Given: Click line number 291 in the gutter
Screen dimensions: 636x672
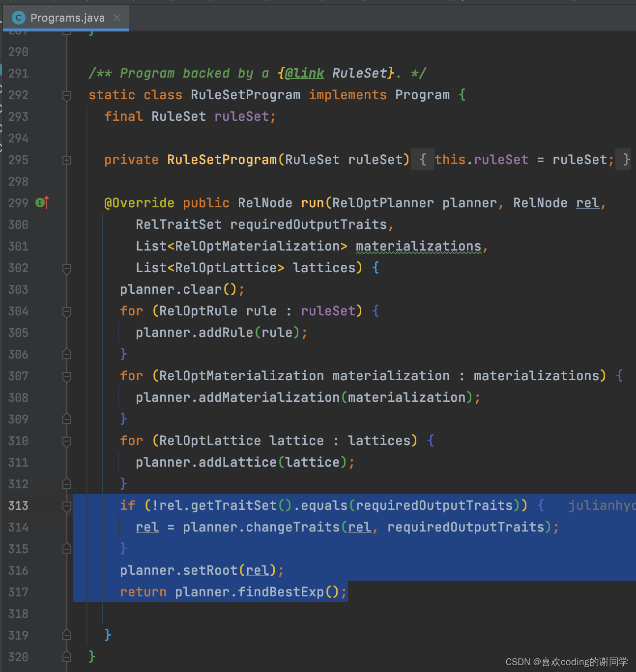Looking at the screenshot, I should (18, 73).
